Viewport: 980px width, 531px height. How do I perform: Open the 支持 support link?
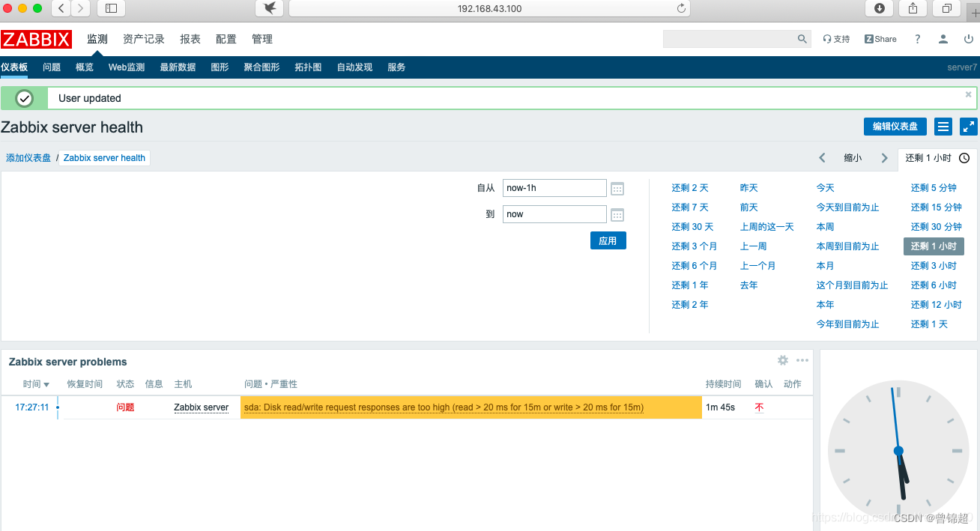[836, 39]
